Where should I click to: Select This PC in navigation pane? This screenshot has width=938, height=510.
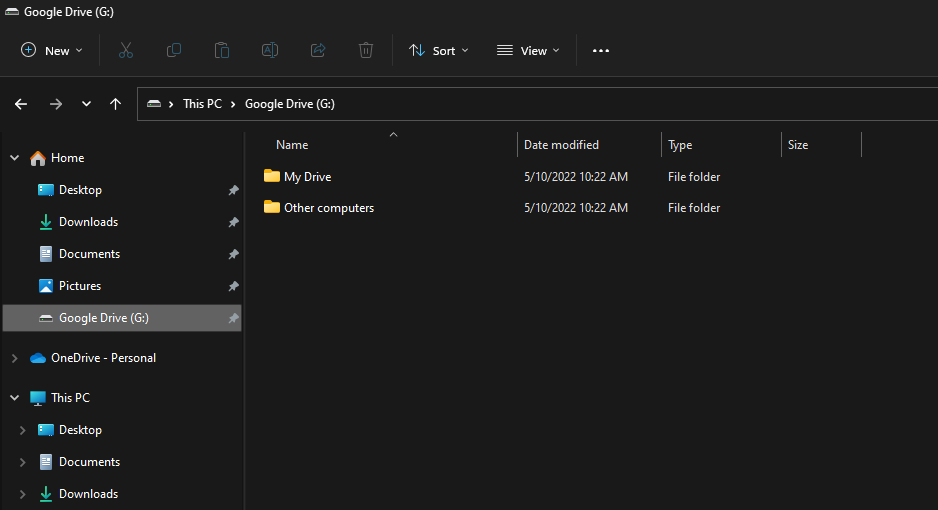tap(70, 398)
